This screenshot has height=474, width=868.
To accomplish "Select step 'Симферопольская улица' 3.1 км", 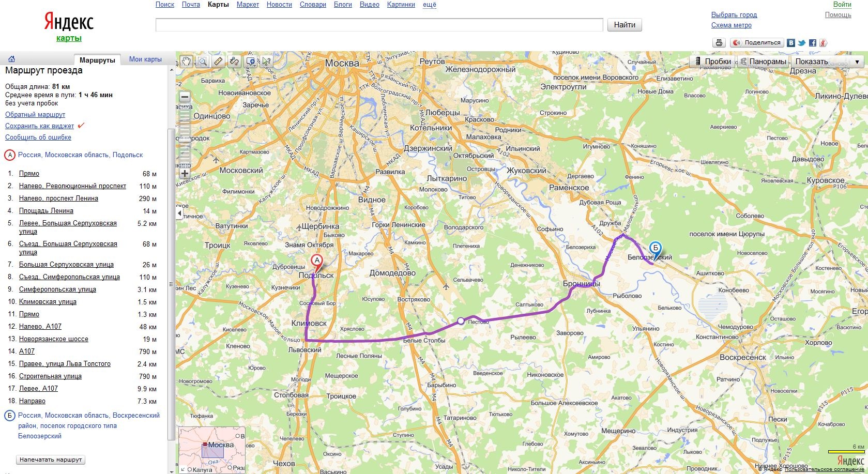I will 57,289.
